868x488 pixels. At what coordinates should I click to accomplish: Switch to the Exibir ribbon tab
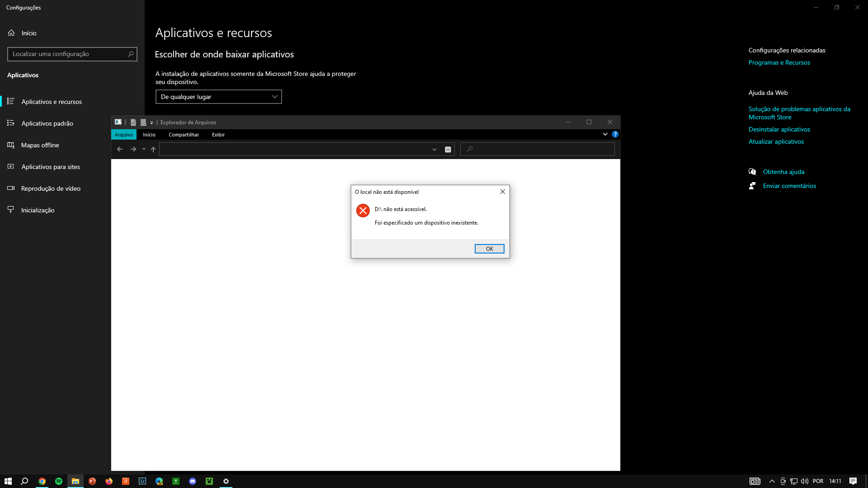(218, 135)
